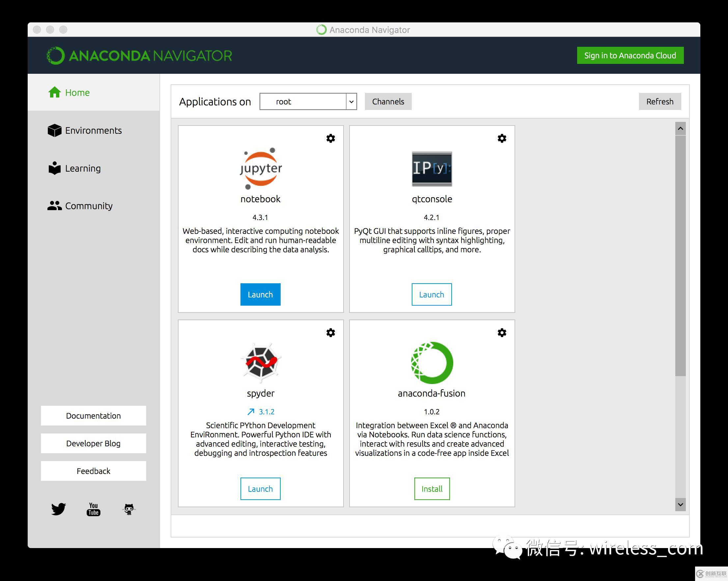Open Documentation link button
This screenshot has width=728, height=581.
pyautogui.click(x=94, y=416)
